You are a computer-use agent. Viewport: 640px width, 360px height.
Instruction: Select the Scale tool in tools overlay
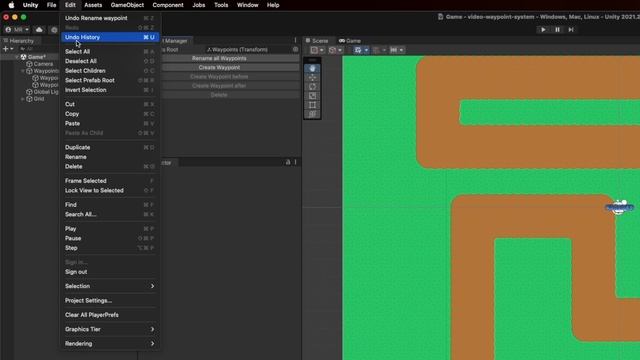[x=312, y=96]
